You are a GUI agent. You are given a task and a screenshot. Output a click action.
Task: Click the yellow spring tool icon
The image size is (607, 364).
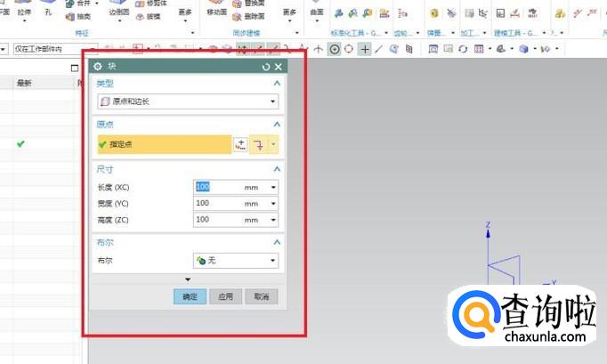[x=434, y=13]
